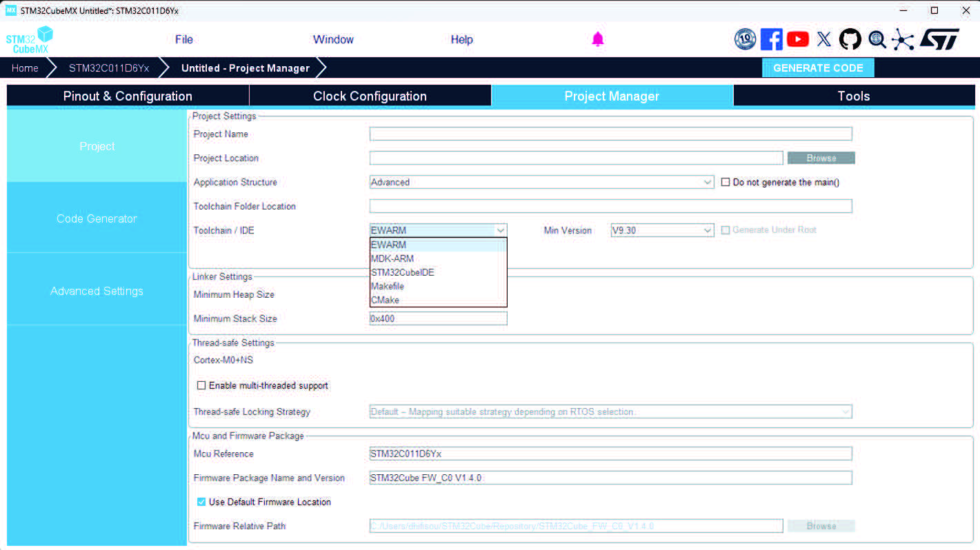Screen dimensions: 980x550
Task: Go to STM32C011D6Yx breadcrumb
Action: coord(109,68)
